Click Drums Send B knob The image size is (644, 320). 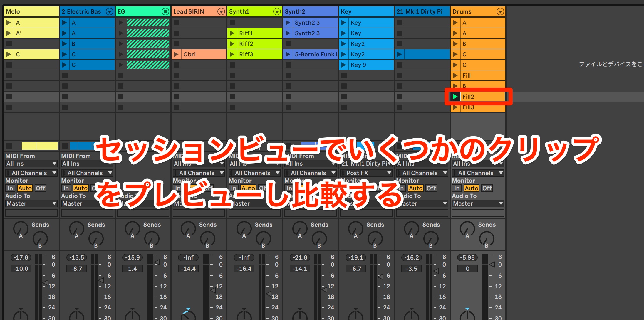click(487, 239)
